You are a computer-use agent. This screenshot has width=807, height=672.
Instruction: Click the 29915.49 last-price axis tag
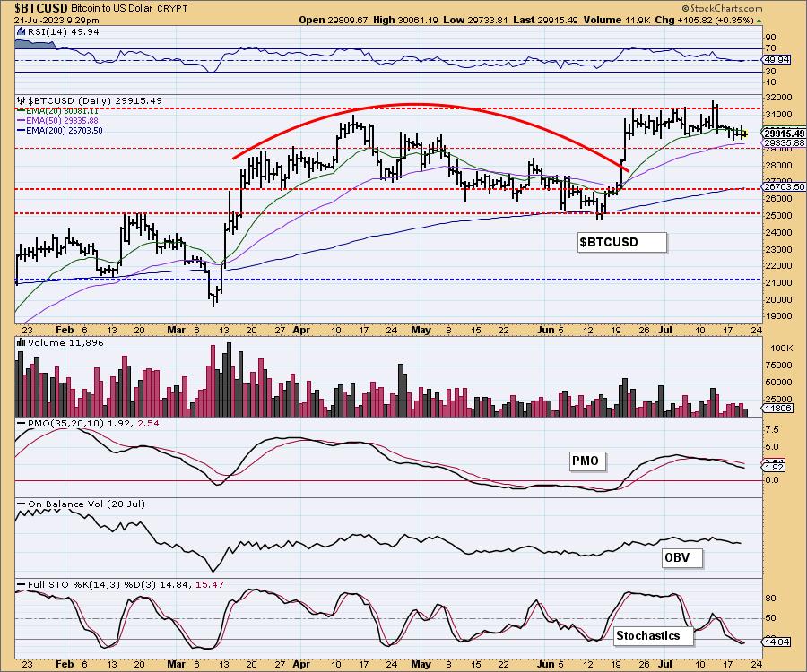click(785, 134)
